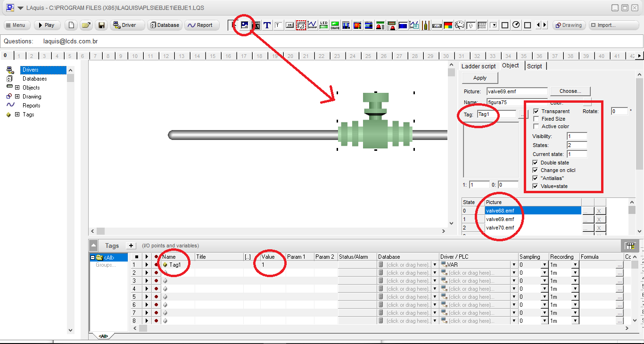
Task: Switch to Ladder script tab
Action: click(x=479, y=66)
